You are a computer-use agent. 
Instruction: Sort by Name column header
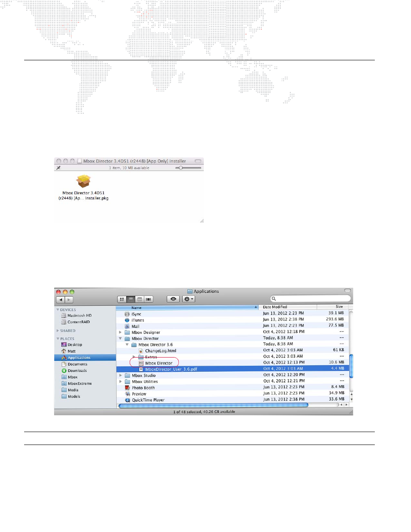coord(187,307)
